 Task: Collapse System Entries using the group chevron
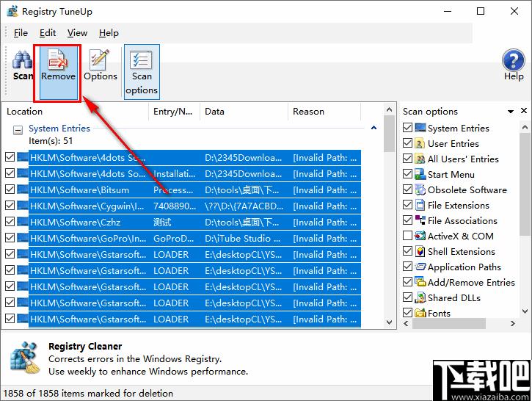374,128
